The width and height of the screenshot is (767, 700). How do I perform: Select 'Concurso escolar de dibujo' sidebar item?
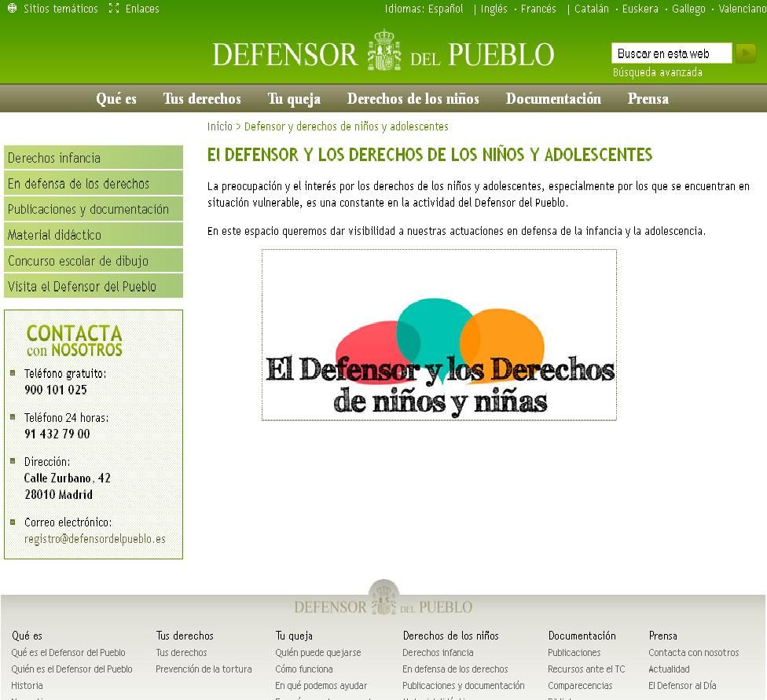[x=94, y=261]
